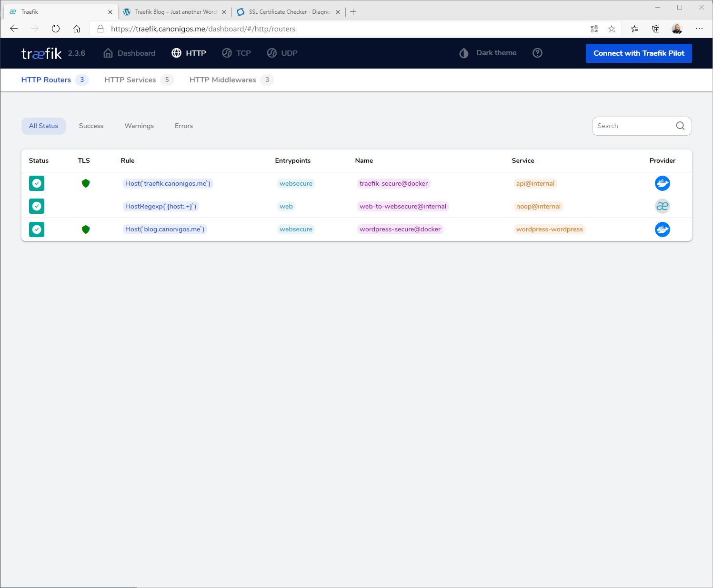Click internal provider icon for web-to-websecure router
The height and width of the screenshot is (588, 713).
[662, 206]
